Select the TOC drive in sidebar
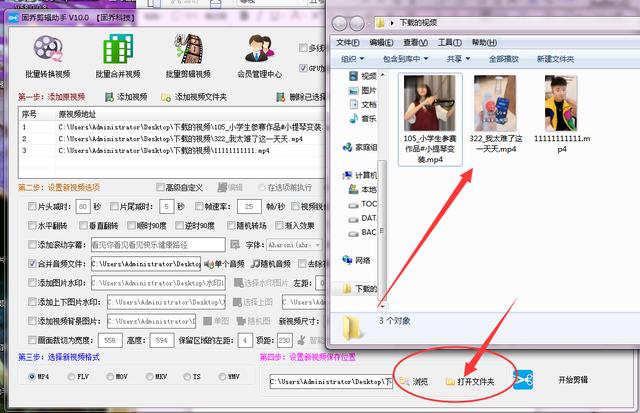This screenshot has width=640, height=413. 362,204
